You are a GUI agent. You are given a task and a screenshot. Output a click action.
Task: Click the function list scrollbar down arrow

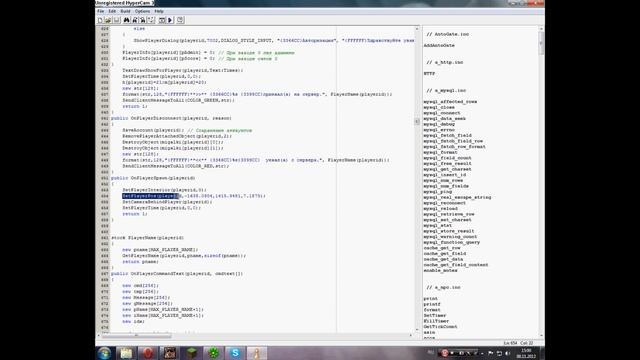(541, 335)
